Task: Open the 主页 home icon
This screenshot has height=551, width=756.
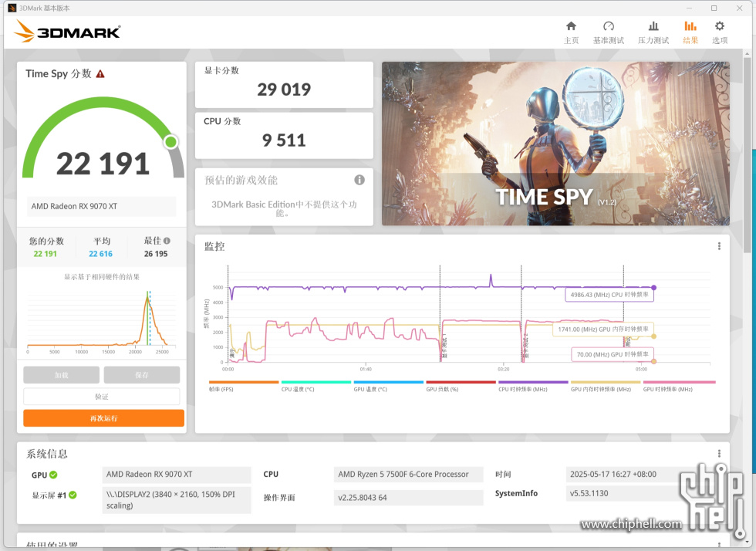Action: pos(571,26)
